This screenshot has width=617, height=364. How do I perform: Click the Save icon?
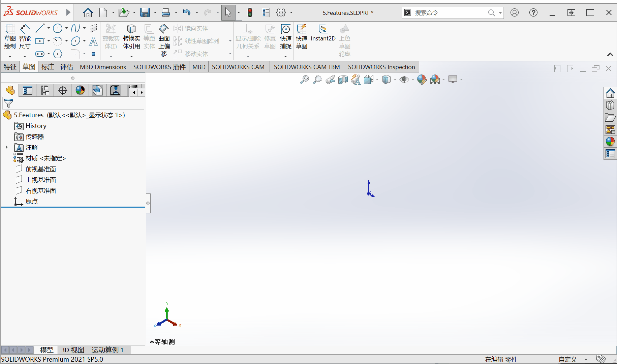point(145,13)
